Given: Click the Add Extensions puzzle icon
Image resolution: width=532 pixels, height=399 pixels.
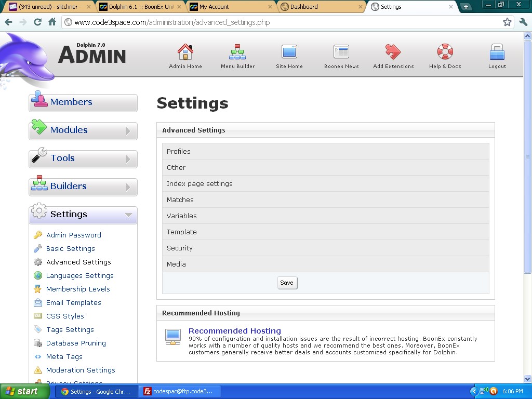Looking at the screenshot, I should pyautogui.click(x=393, y=52).
